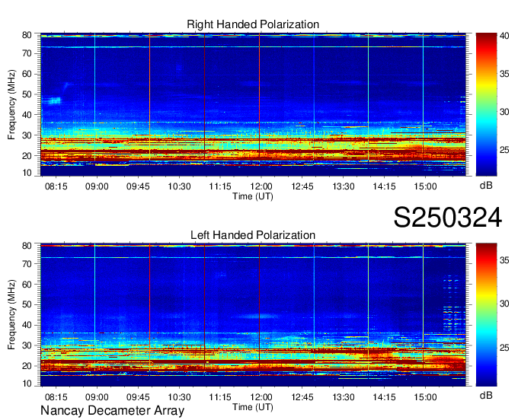518x420 pixels.
Task: Click the 12:45 tick of upper plot
Action: (x=302, y=186)
